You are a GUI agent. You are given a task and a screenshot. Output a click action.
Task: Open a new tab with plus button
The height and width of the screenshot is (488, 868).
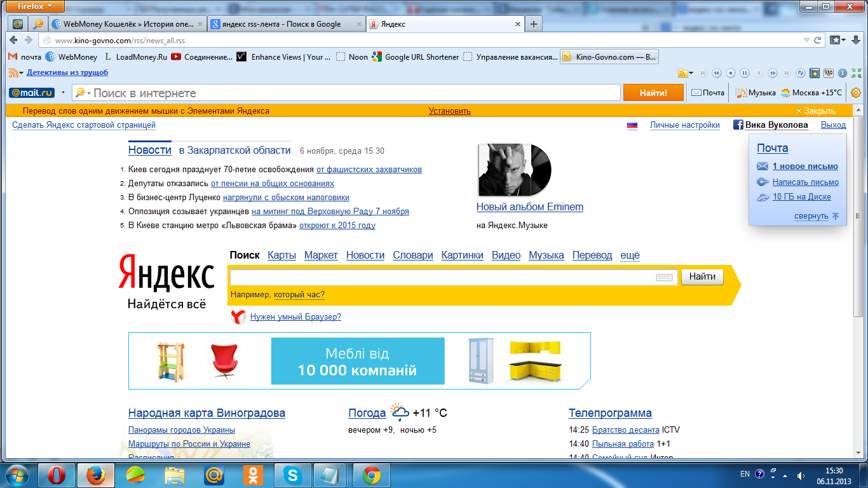click(533, 24)
